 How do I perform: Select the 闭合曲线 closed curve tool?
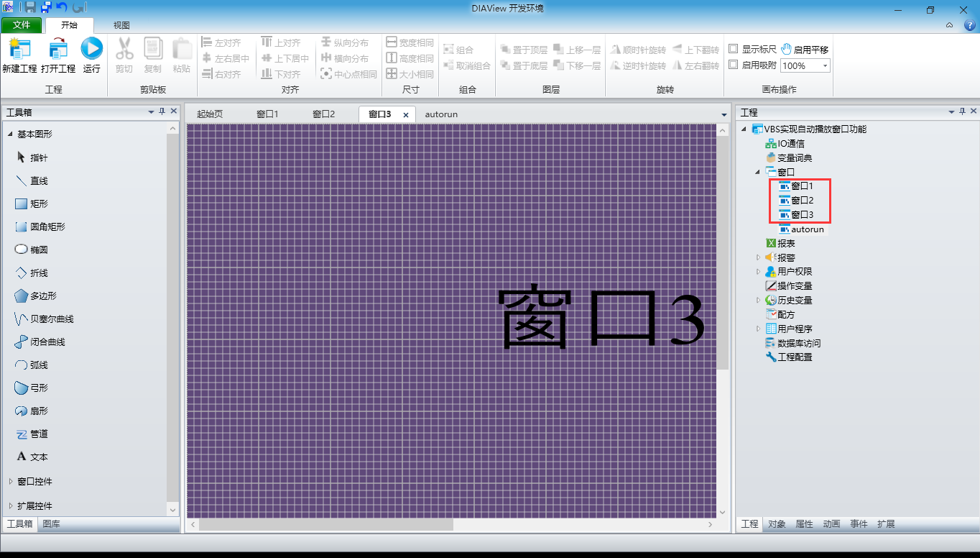point(40,342)
